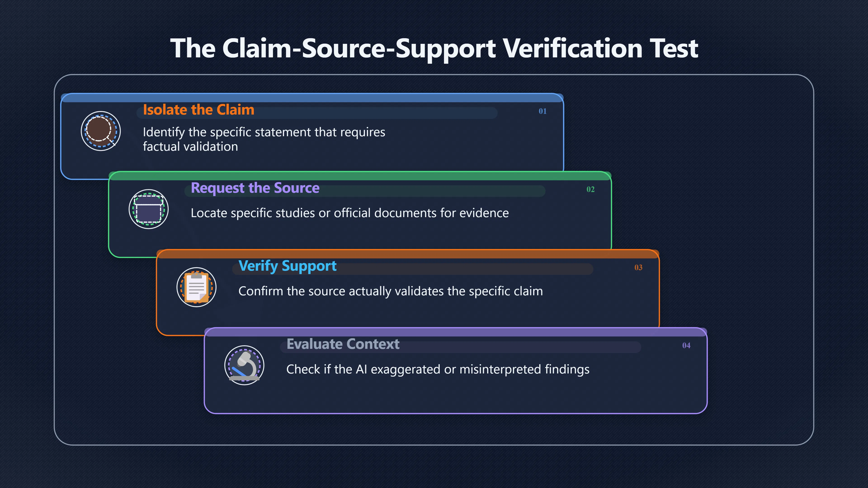Select the Check if the AI exaggerated text

click(x=438, y=369)
